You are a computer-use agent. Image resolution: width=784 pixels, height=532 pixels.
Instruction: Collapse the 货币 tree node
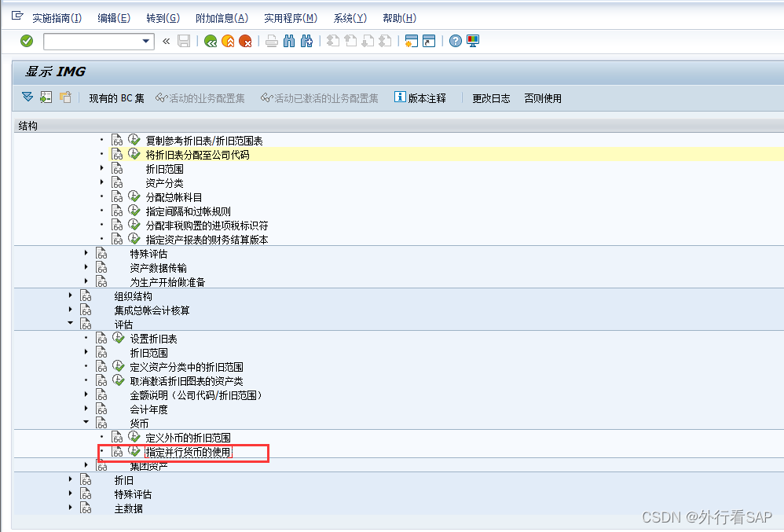point(86,422)
